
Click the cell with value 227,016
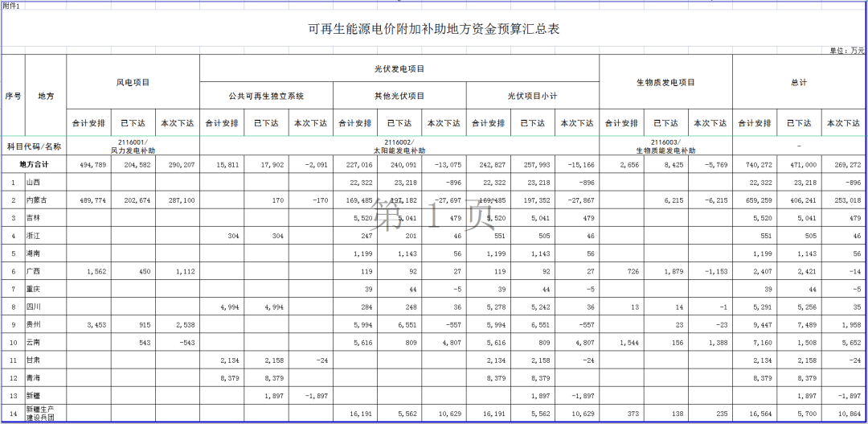click(355, 165)
